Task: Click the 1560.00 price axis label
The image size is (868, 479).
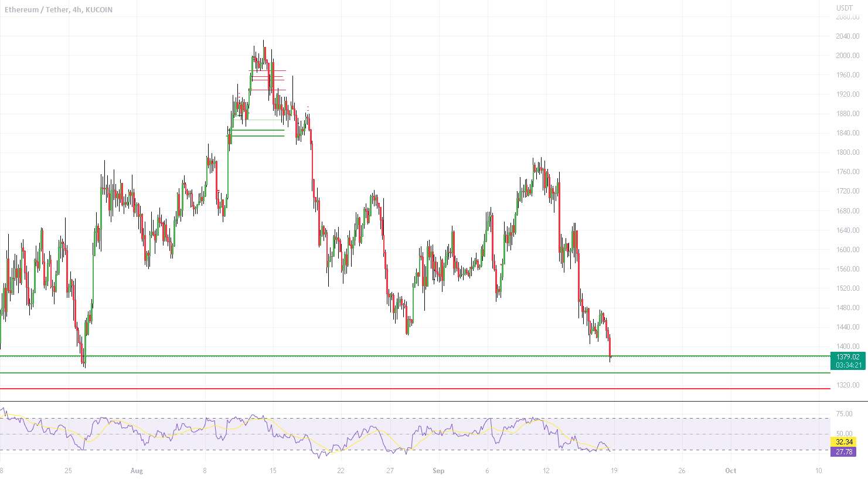Action: click(x=847, y=269)
